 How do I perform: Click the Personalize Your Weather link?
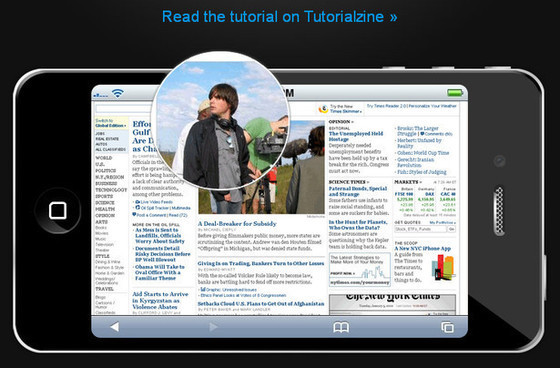pyautogui.click(x=432, y=106)
